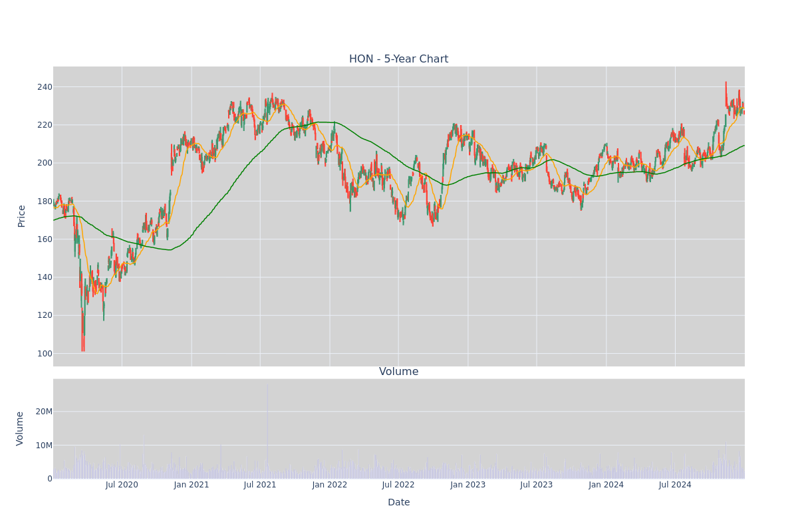
Task: Click the "Jul 2020" date tick
Action: pyautogui.click(x=122, y=485)
